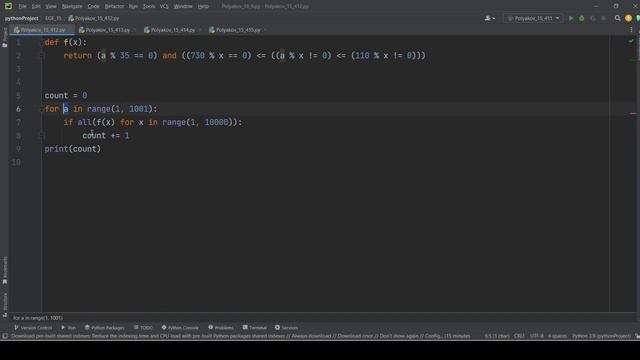Screen dimensions: 640x360
Task: Open Search Everywhere magnifier icon
Action: (618, 18)
